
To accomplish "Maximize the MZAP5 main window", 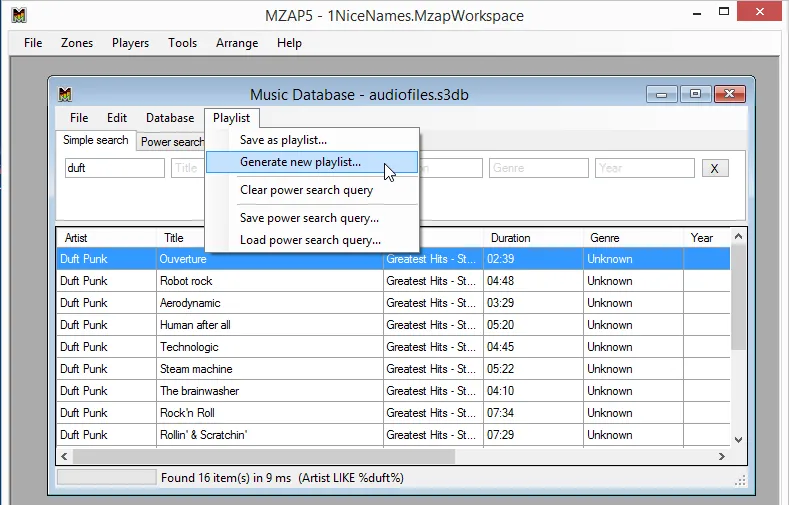I will pos(724,12).
